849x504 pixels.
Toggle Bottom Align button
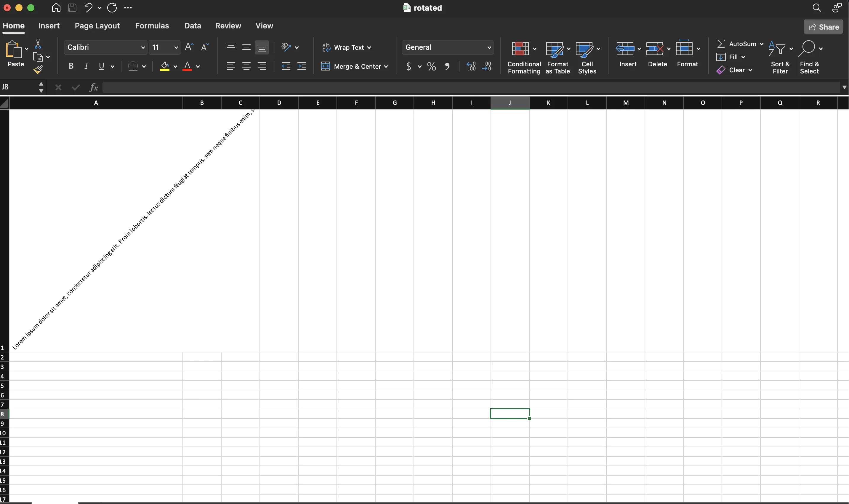pyautogui.click(x=262, y=48)
